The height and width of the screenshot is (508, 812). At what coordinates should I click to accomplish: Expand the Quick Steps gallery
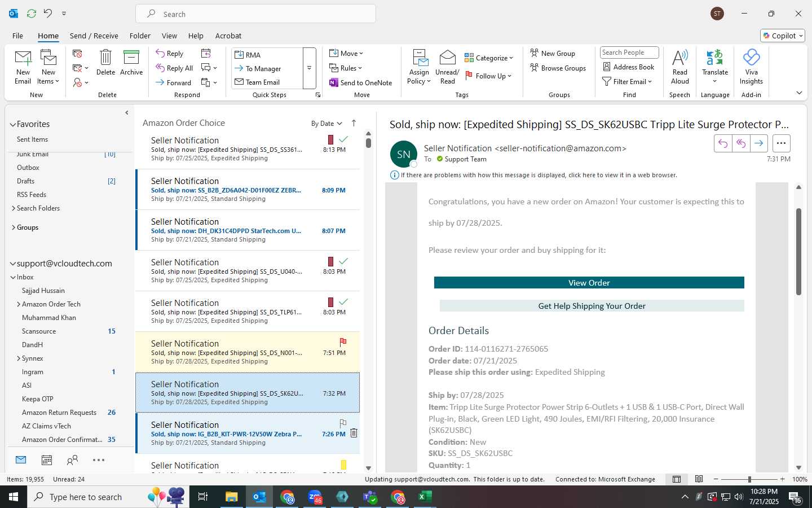pyautogui.click(x=309, y=68)
